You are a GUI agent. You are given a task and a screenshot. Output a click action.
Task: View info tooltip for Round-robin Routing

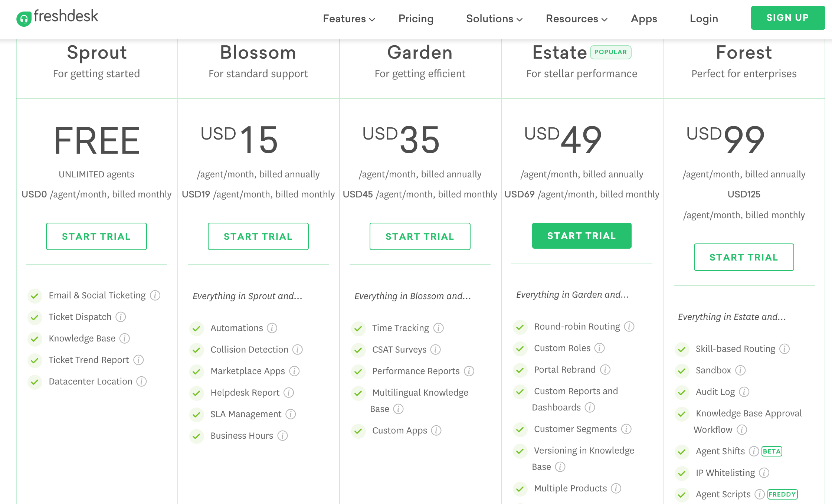point(629,327)
